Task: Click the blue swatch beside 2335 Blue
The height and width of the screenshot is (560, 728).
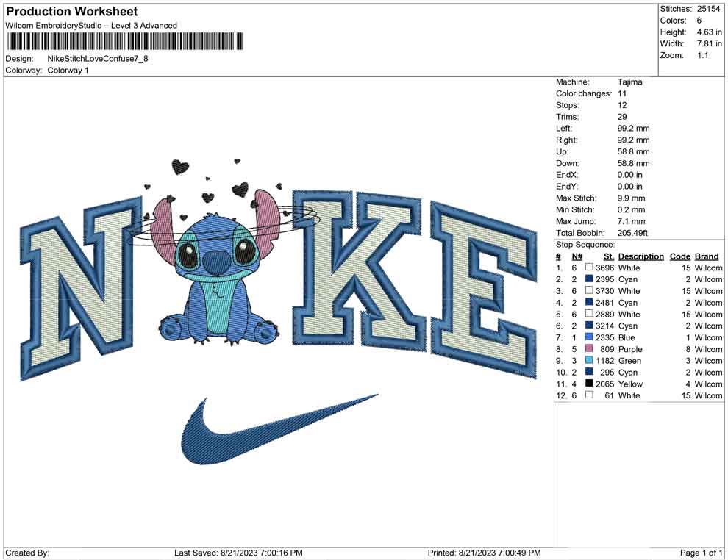Action: point(589,337)
